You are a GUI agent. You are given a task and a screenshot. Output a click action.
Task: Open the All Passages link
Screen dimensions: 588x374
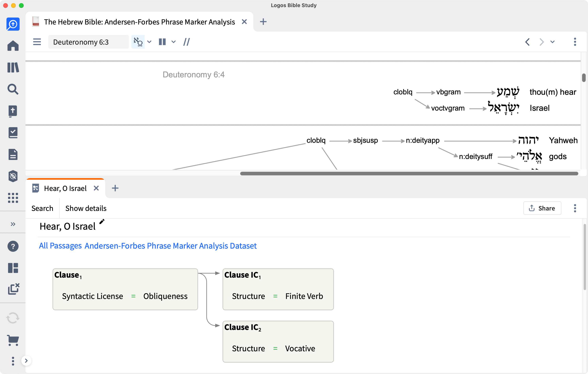pos(60,246)
